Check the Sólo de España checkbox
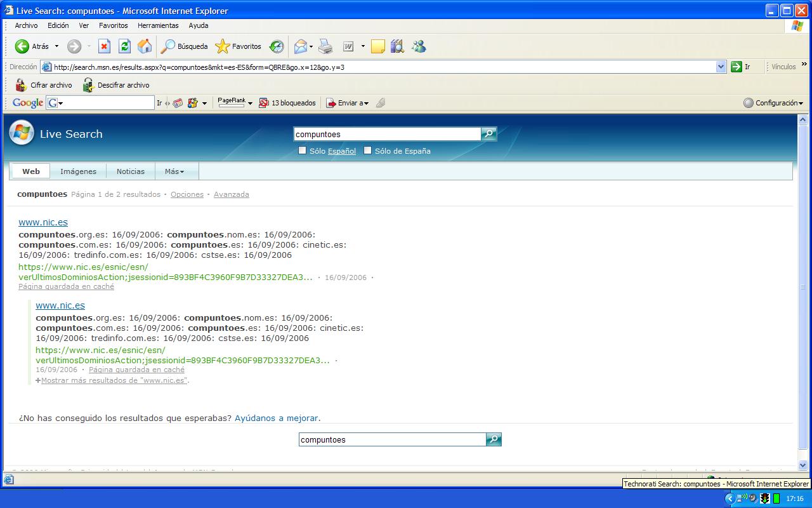The image size is (812, 508). coord(368,150)
